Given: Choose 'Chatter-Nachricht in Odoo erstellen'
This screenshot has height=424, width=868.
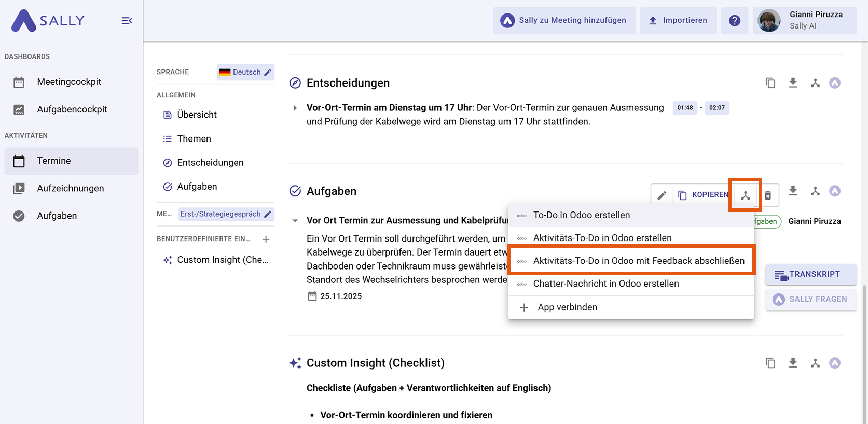Looking at the screenshot, I should (x=605, y=284).
